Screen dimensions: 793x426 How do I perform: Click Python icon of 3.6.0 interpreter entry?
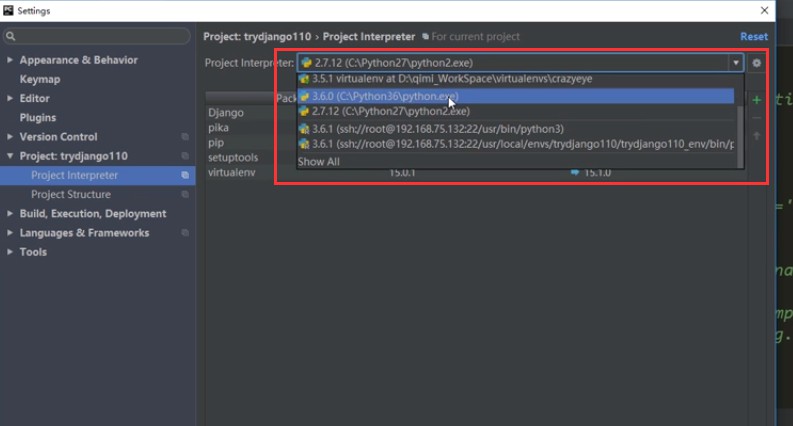[304, 96]
